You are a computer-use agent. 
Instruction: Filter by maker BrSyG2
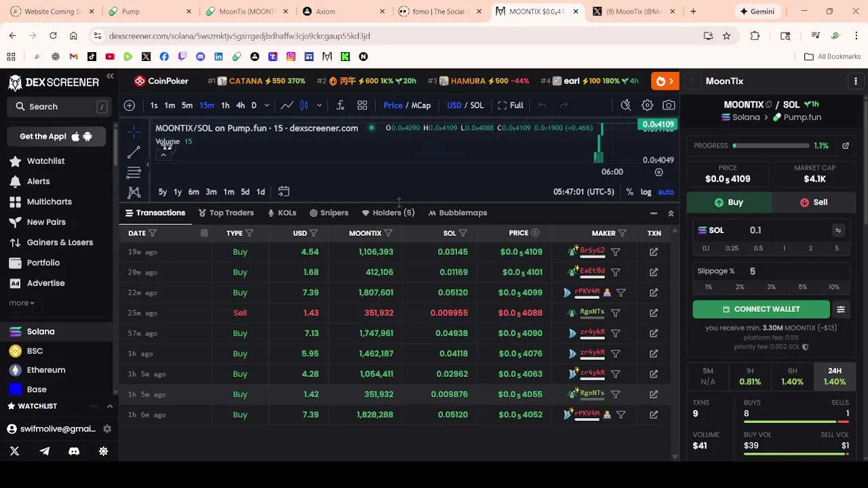[615, 252]
